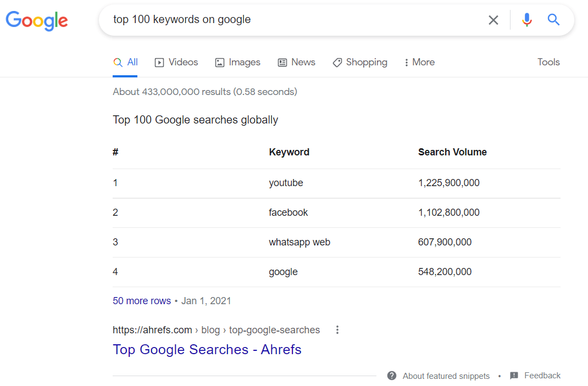Click the ahrefs.com breadcrumb URL
588x386 pixels.
(x=152, y=329)
